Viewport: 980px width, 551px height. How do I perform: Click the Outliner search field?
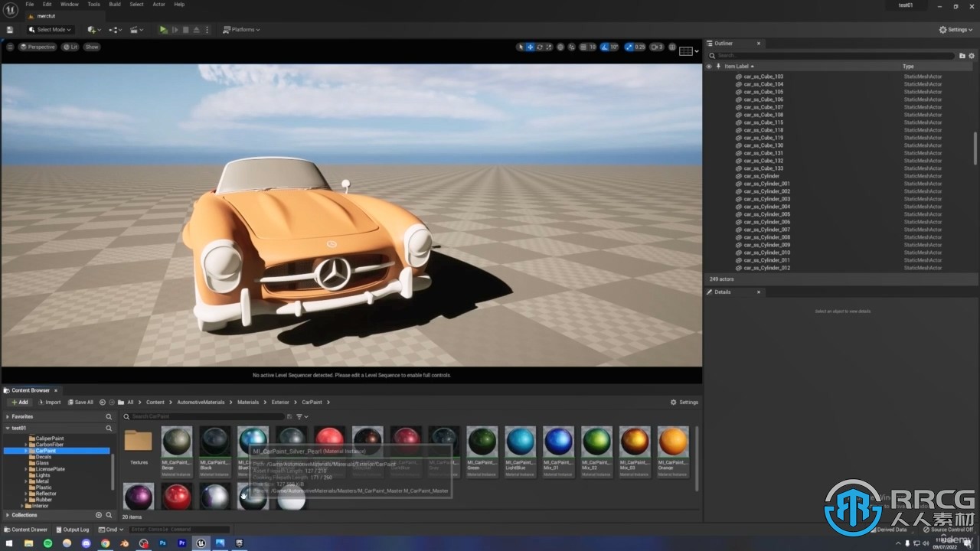831,55
